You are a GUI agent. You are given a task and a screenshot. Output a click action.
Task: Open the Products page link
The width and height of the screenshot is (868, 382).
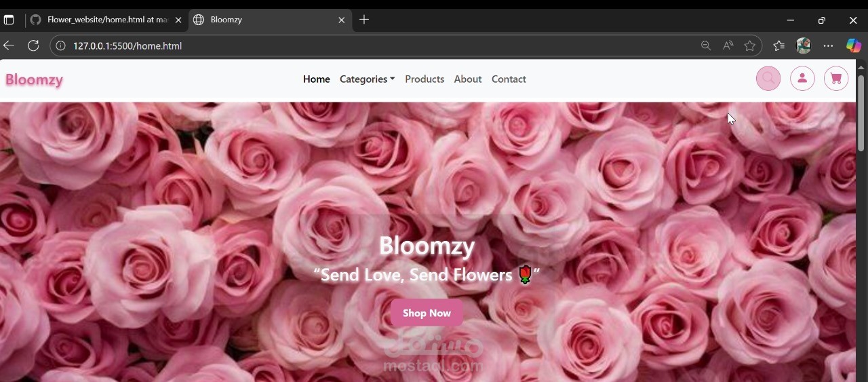pyautogui.click(x=425, y=79)
